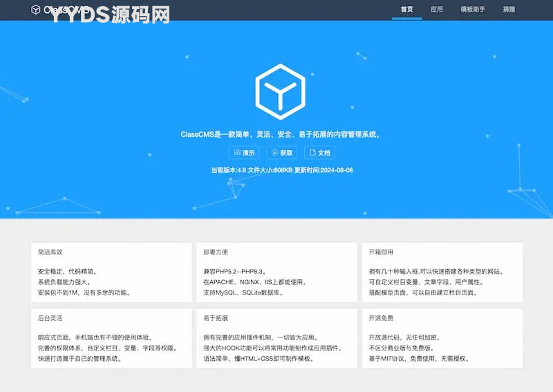Image resolution: width=553 pixels, height=392 pixels.
Task: Click the YYDS源码网 watermark text
Action: [109, 15]
